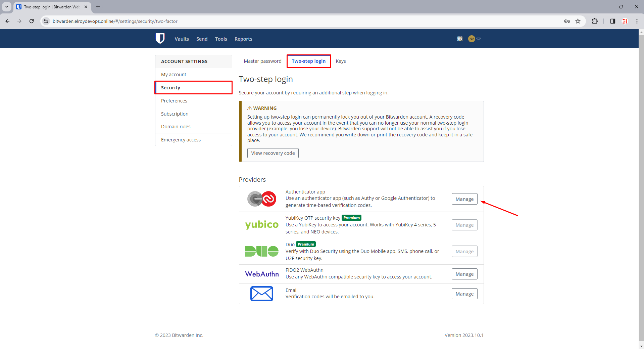The image size is (644, 349).
Task: Click the red extension icon in toolbar
Action: click(625, 21)
